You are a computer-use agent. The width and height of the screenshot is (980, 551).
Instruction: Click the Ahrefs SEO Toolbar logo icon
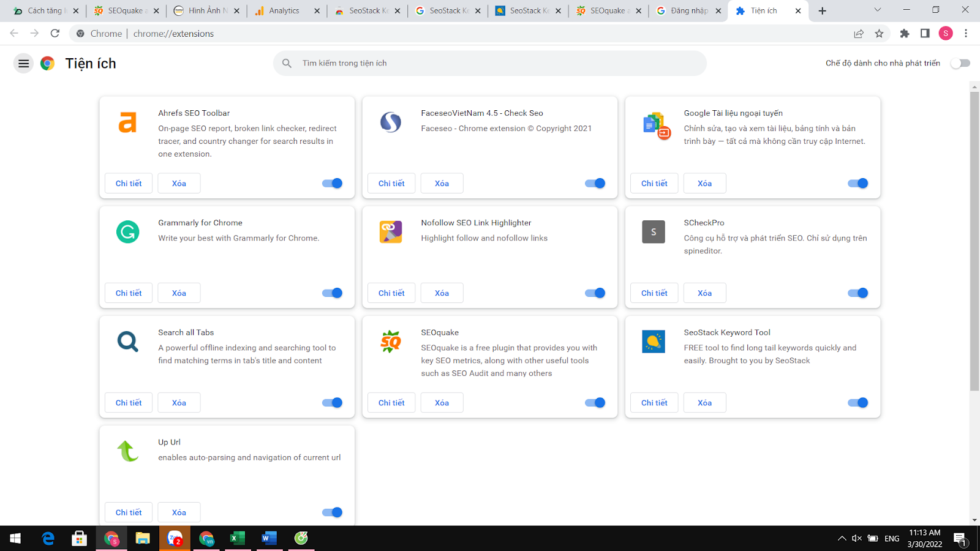[127, 122]
